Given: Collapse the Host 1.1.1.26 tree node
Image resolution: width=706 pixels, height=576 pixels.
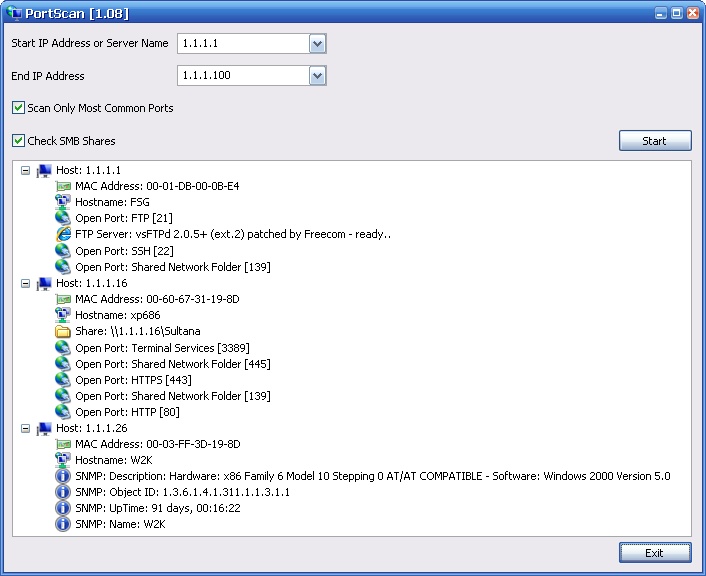Looking at the screenshot, I should tap(26, 429).
